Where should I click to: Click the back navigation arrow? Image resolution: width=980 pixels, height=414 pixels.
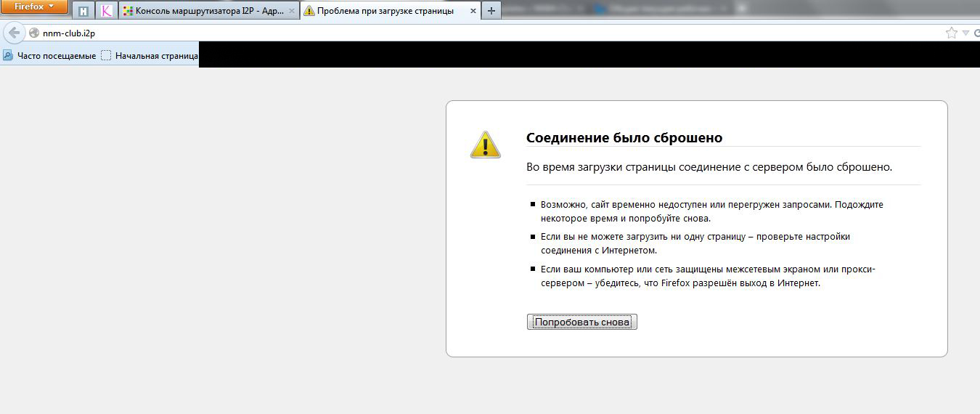point(14,33)
